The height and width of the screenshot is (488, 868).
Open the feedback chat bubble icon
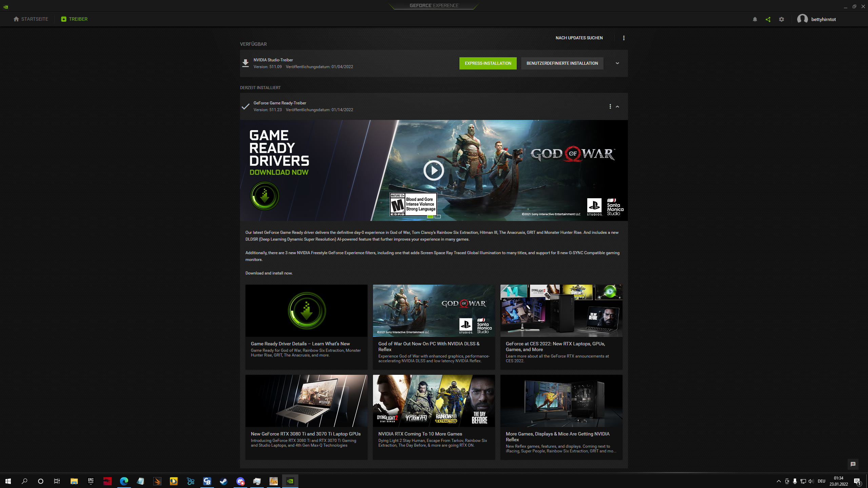pos(853,464)
